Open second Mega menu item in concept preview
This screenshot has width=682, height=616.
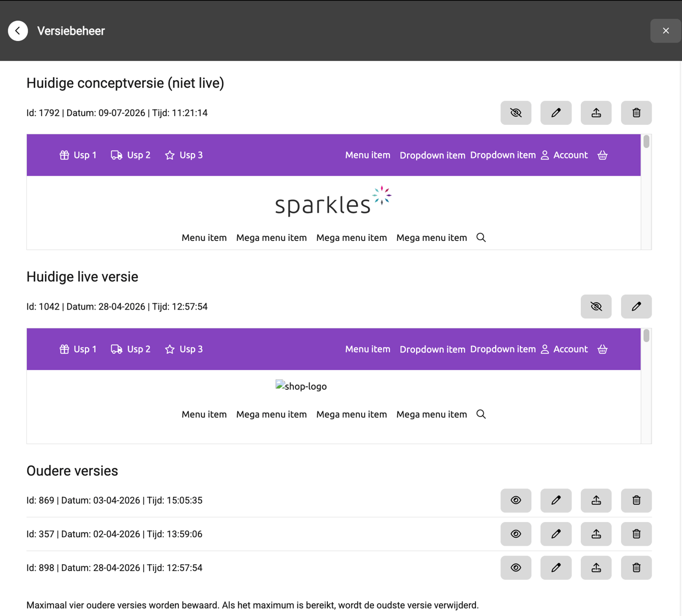351,238
